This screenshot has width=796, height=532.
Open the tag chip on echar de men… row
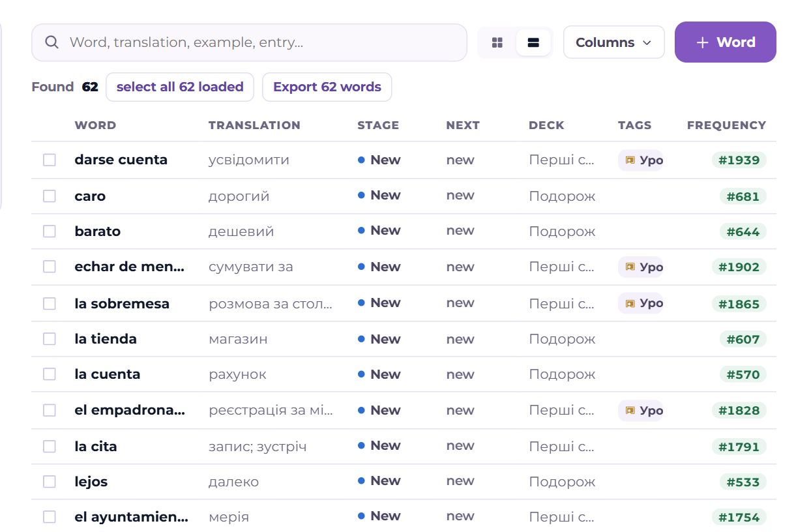click(641, 267)
